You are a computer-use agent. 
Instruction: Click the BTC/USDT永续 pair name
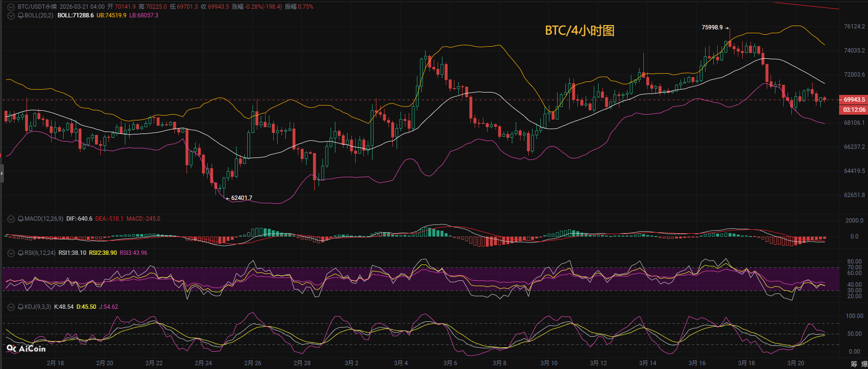(x=37, y=7)
